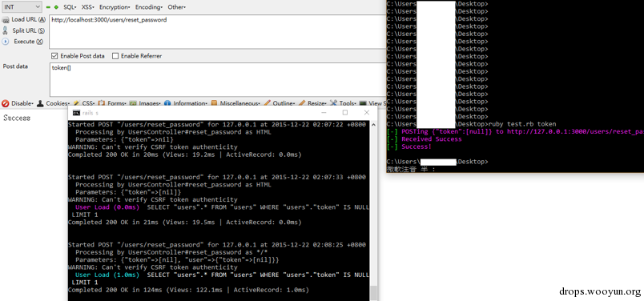Click the Miscellaneous icon
This screenshot has width=644, height=301.
(x=214, y=102)
